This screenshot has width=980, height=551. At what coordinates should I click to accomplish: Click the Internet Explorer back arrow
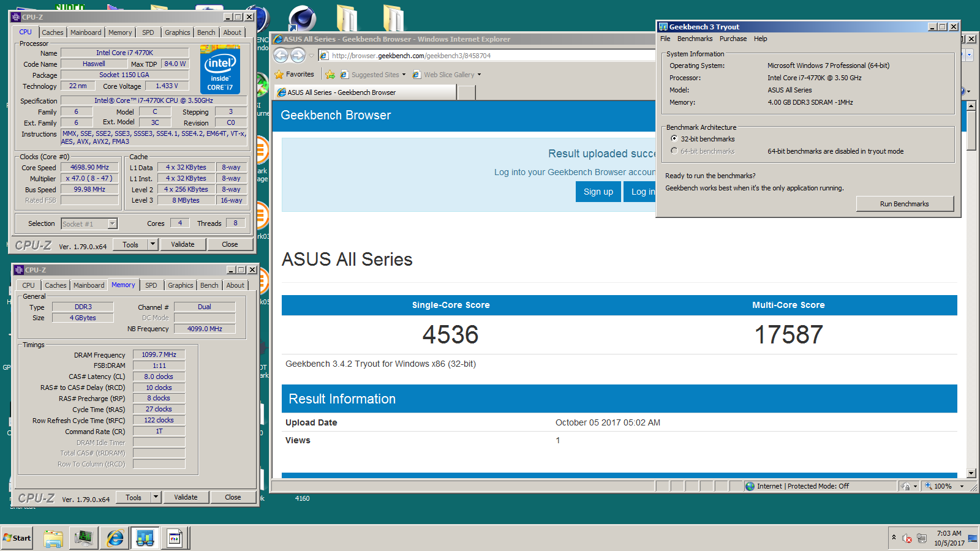(x=281, y=56)
